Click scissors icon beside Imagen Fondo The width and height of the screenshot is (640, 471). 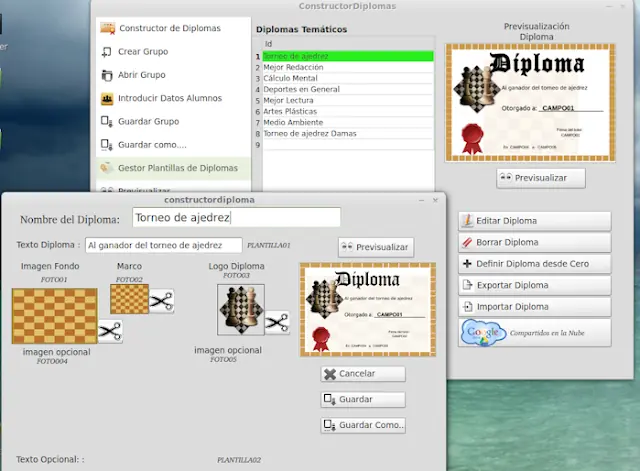click(110, 331)
